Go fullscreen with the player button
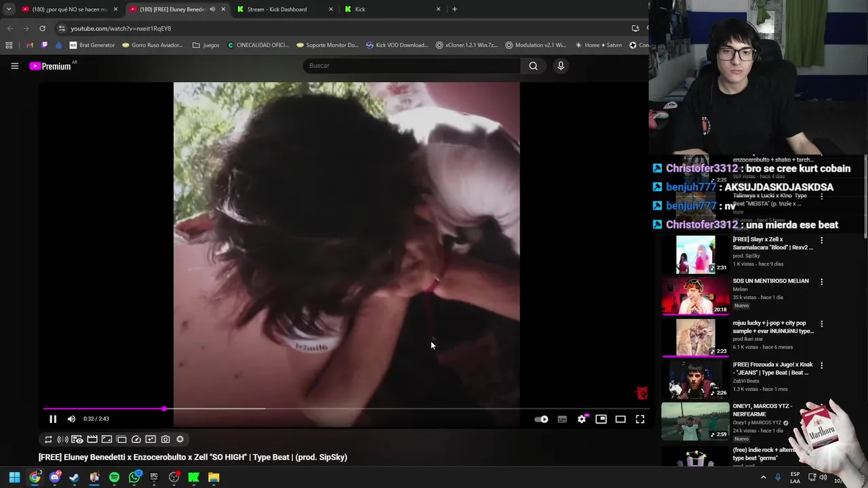 pyautogui.click(x=640, y=419)
